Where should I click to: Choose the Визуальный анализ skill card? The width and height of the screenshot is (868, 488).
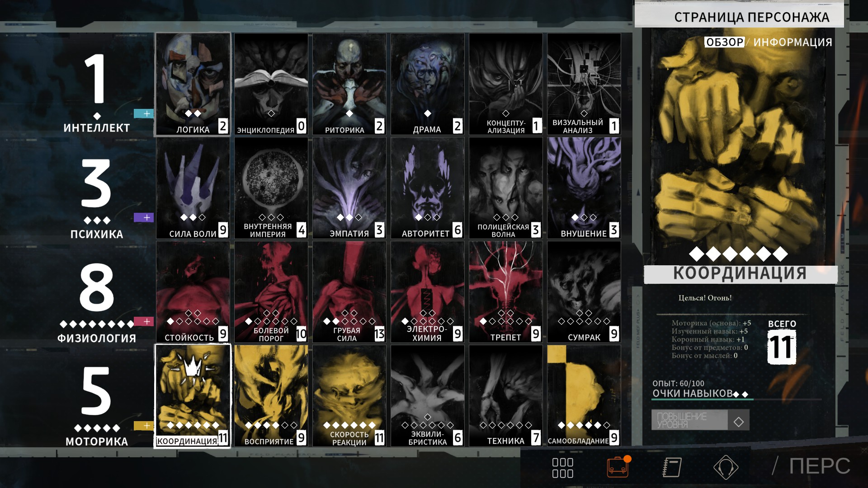point(584,84)
